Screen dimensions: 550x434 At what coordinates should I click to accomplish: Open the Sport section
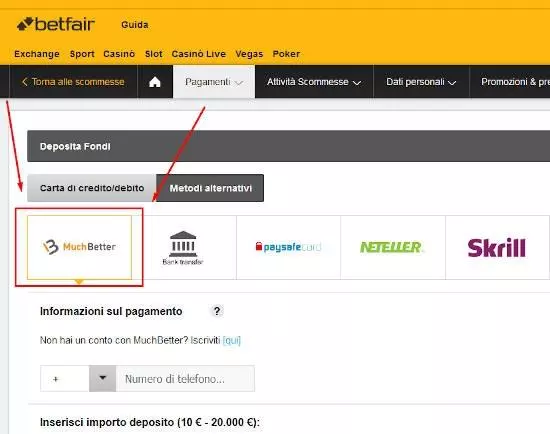pos(82,54)
